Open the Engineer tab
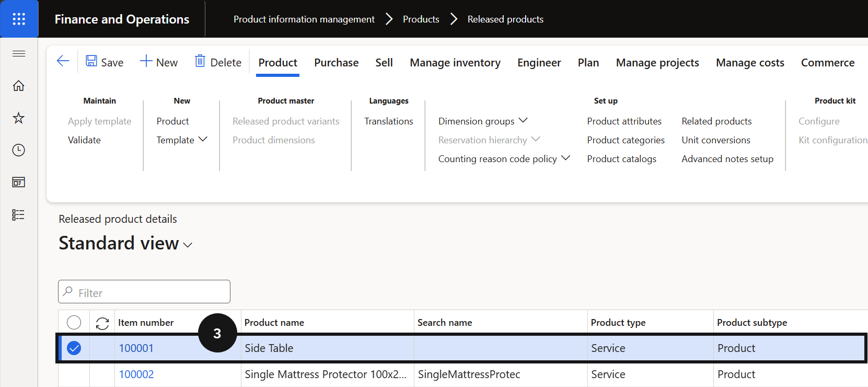Screen dimensions: 868x387 [539, 63]
